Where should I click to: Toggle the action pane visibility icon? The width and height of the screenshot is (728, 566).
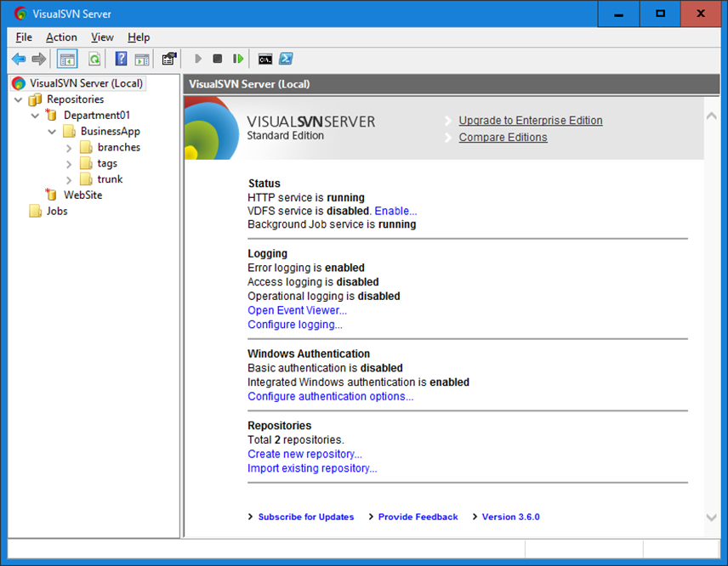pos(141,59)
